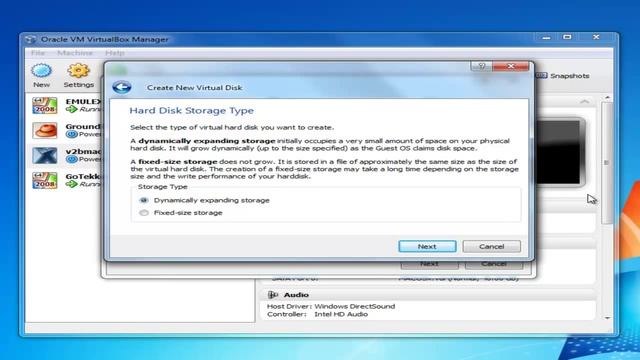Close the Create New Virtual Disk dialog
The width and height of the screenshot is (640, 360).
(x=511, y=66)
